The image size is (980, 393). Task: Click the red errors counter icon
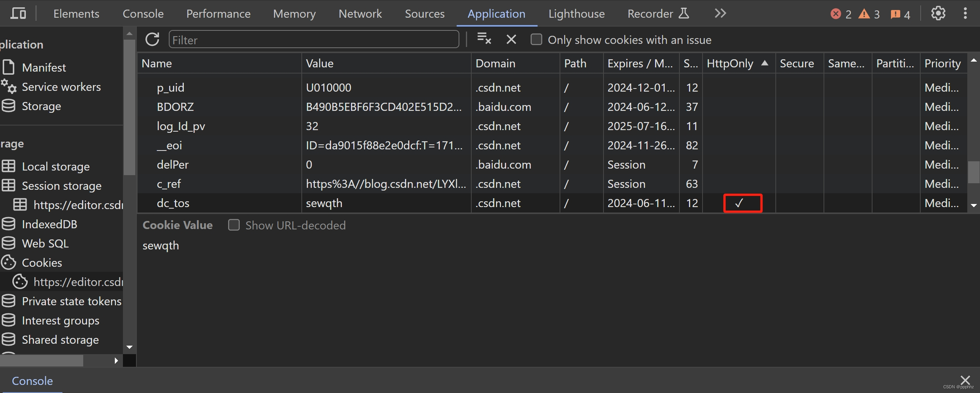pyautogui.click(x=835, y=14)
